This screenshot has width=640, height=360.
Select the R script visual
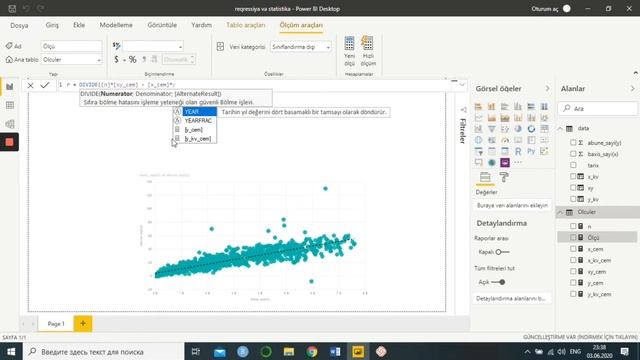(x=518, y=151)
